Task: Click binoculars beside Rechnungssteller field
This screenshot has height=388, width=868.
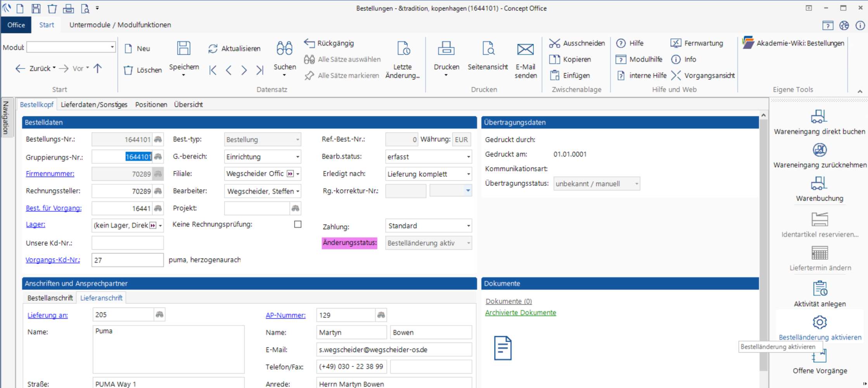Action: point(158,191)
